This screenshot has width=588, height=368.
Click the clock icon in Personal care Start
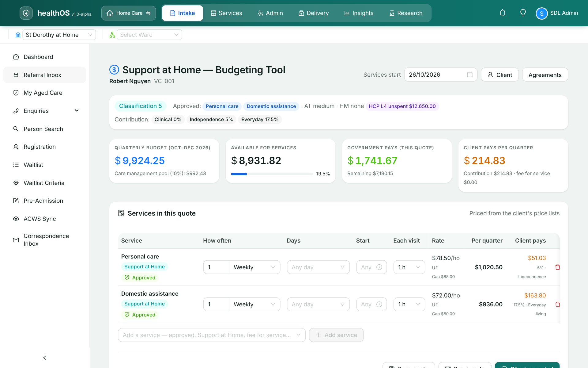379,267
